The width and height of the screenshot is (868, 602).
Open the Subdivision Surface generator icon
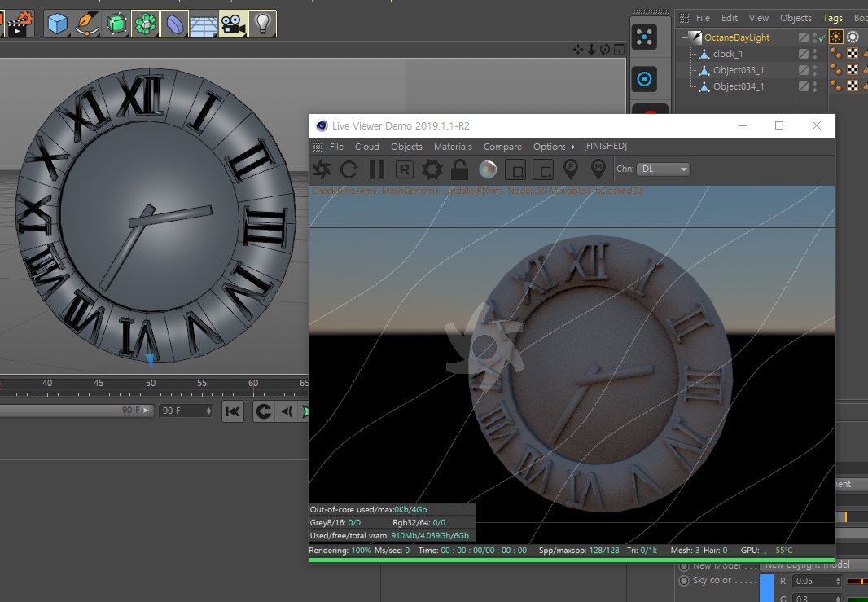pos(116,24)
